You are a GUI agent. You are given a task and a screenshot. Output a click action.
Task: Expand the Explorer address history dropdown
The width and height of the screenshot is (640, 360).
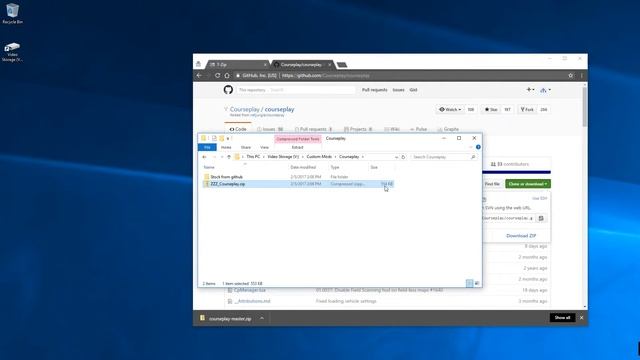point(396,157)
